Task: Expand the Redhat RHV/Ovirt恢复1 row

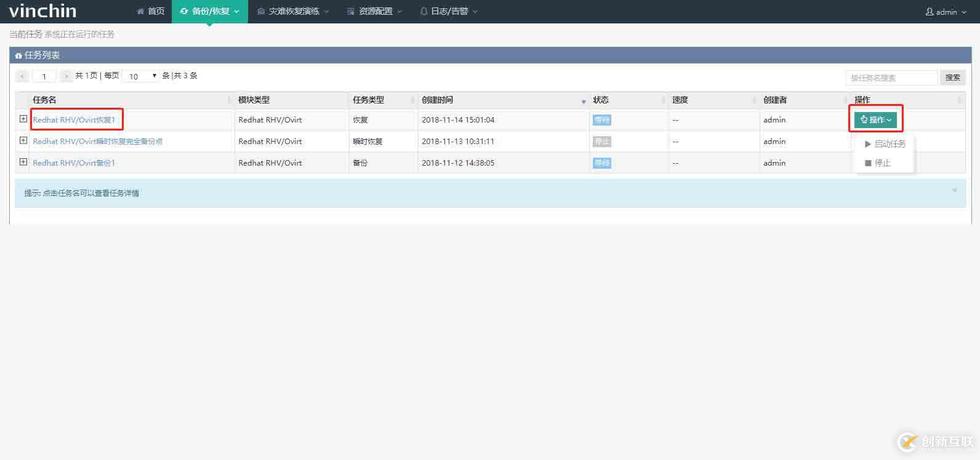Action: coord(23,119)
